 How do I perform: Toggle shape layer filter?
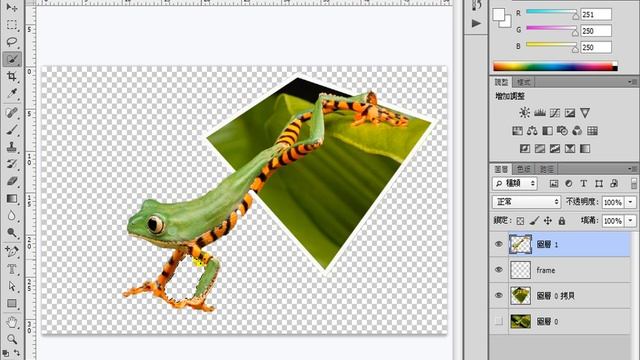(x=599, y=184)
